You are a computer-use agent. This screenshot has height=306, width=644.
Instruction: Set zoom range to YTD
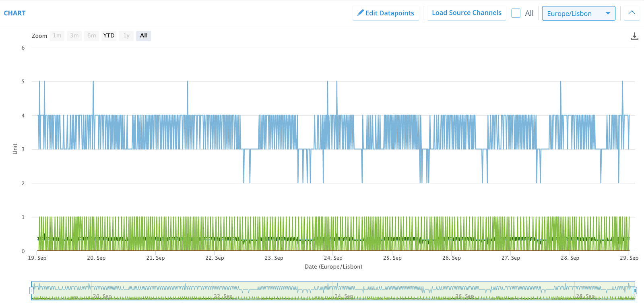pos(109,35)
